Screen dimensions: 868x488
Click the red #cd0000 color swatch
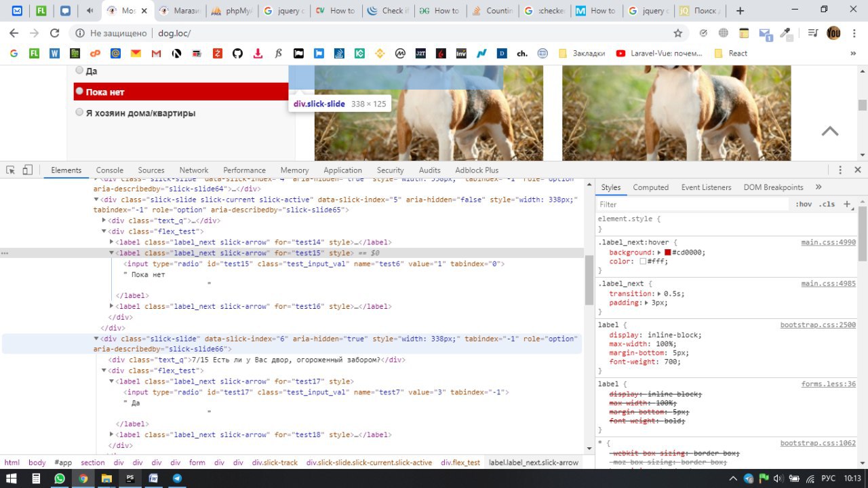tap(668, 252)
